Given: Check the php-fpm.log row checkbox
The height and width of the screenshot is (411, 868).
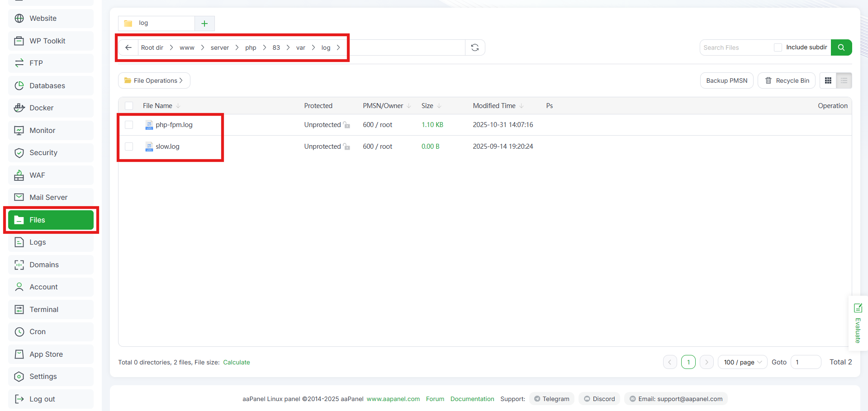Looking at the screenshot, I should [129, 125].
